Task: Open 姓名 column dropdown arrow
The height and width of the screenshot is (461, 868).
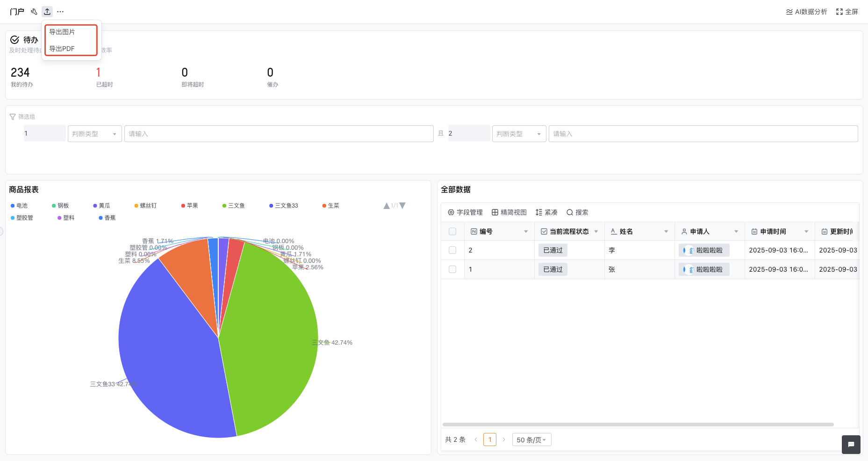Action: (666, 231)
